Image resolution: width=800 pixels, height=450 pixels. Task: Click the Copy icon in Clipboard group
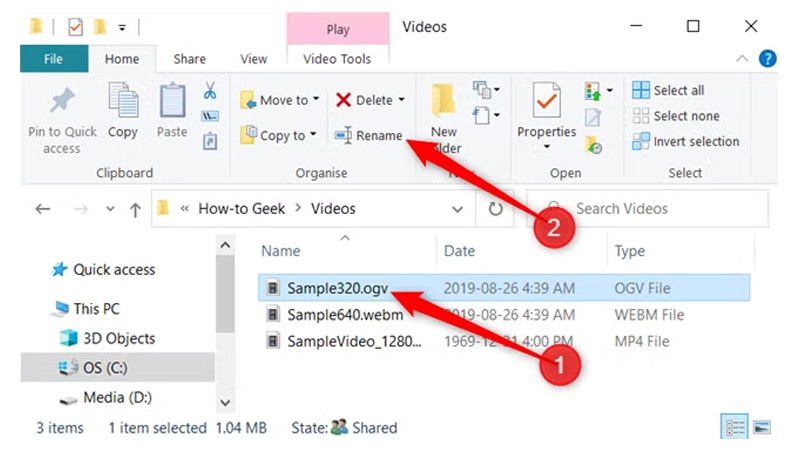click(x=123, y=101)
